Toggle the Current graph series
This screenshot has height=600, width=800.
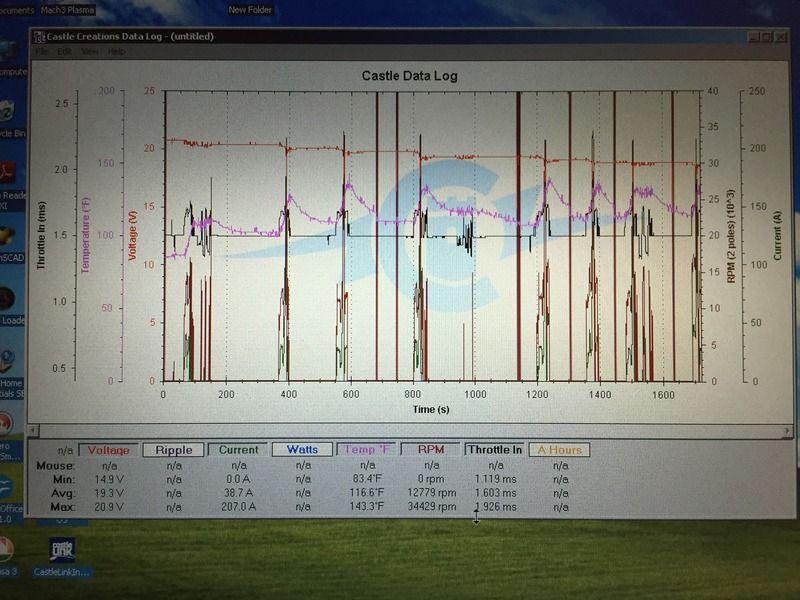point(238,450)
